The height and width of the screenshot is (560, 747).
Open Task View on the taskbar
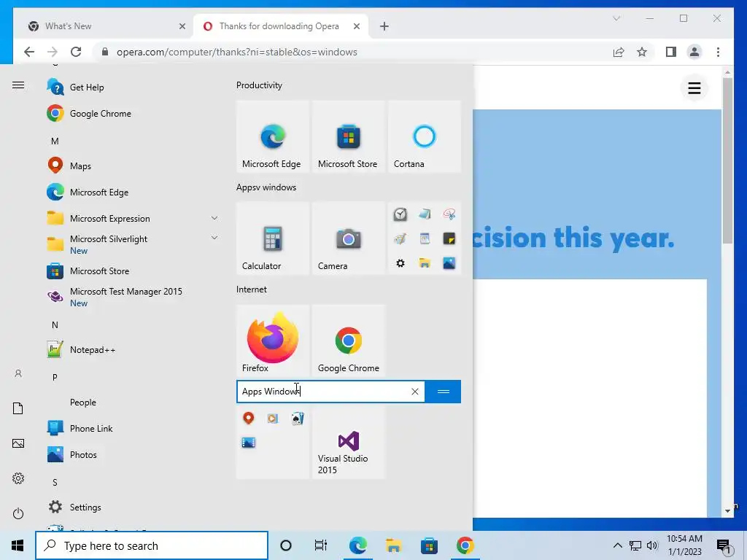coord(321,545)
